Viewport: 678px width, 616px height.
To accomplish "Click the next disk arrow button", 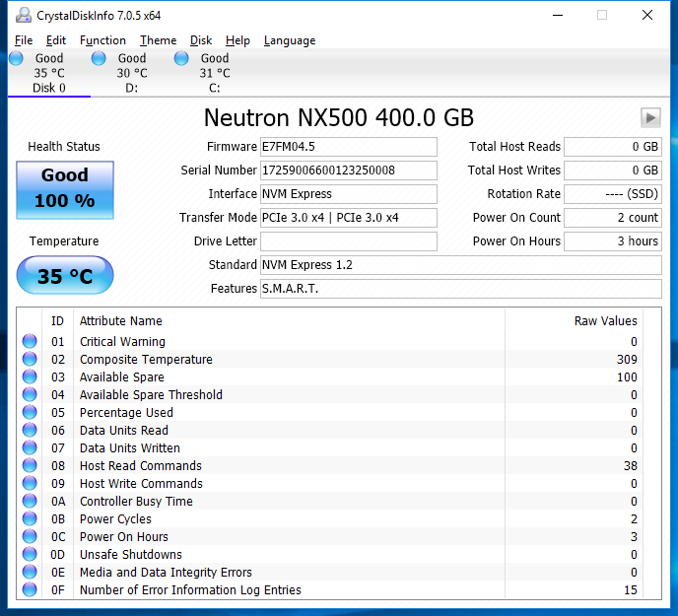I will [649, 117].
